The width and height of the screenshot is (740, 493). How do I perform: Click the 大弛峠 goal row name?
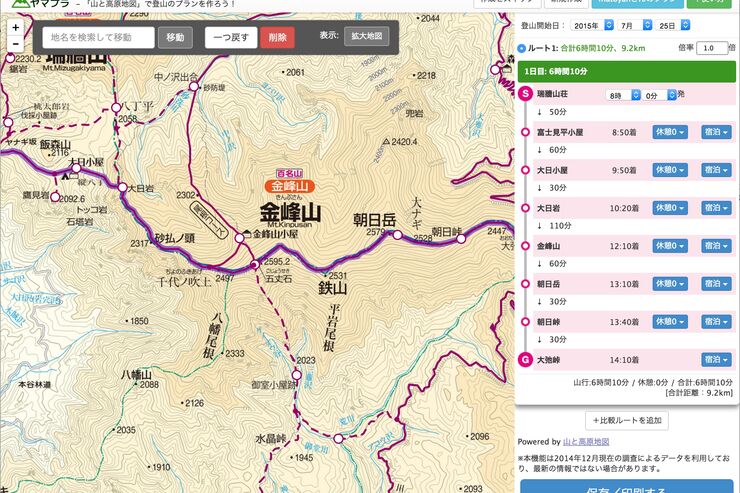[548, 360]
